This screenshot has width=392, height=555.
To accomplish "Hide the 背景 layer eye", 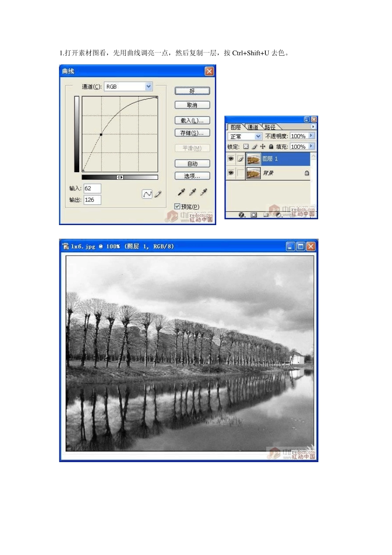I will [x=231, y=173].
